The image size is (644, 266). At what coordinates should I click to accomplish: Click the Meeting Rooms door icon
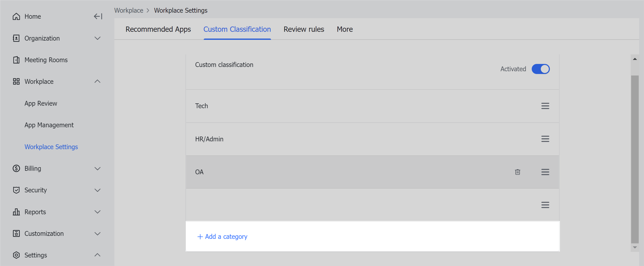(16, 60)
